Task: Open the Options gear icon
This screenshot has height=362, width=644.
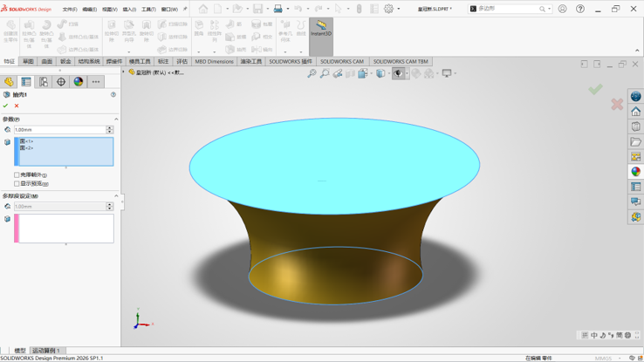Action: 388,9
